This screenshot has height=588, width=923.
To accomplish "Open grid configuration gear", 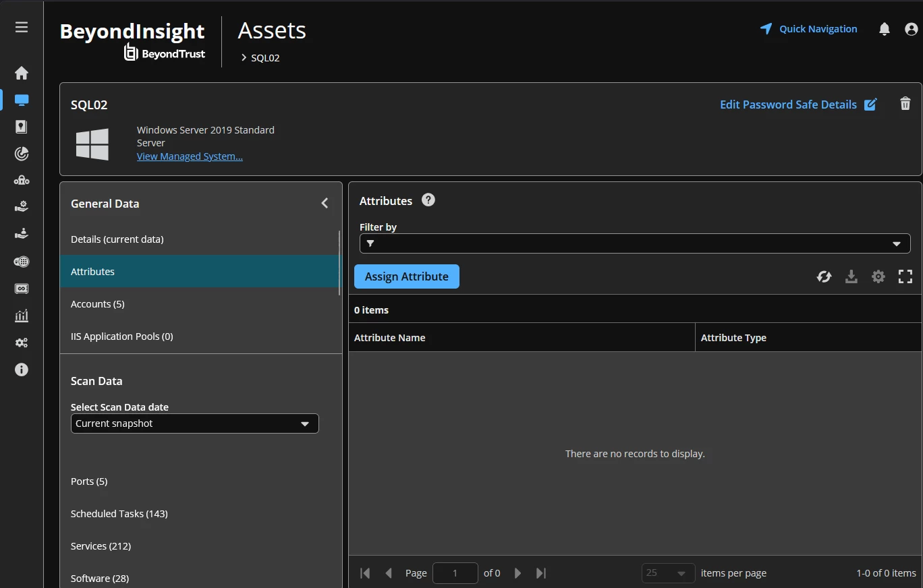I will (878, 276).
